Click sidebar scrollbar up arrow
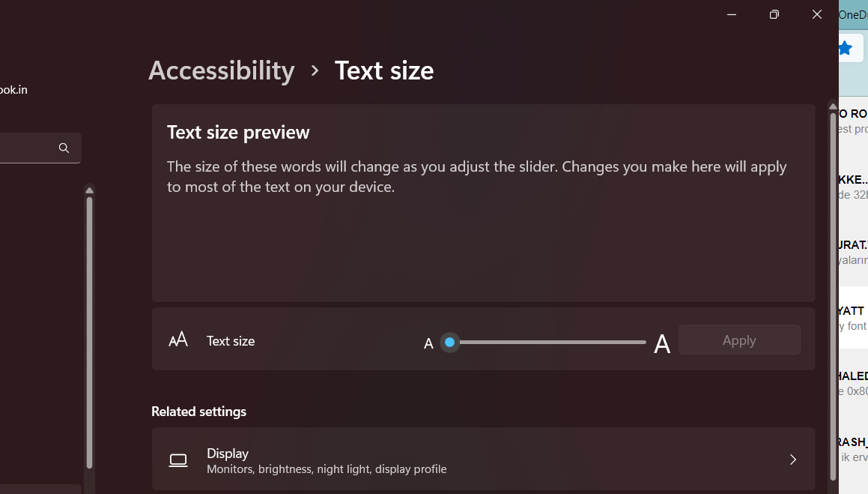This screenshot has width=868, height=494. pyautogui.click(x=90, y=190)
